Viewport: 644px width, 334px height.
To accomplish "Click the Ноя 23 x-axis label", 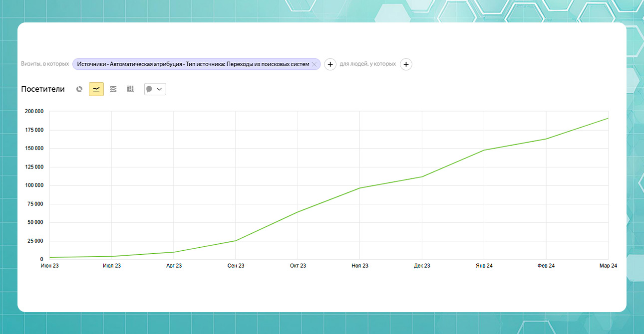I will [359, 266].
